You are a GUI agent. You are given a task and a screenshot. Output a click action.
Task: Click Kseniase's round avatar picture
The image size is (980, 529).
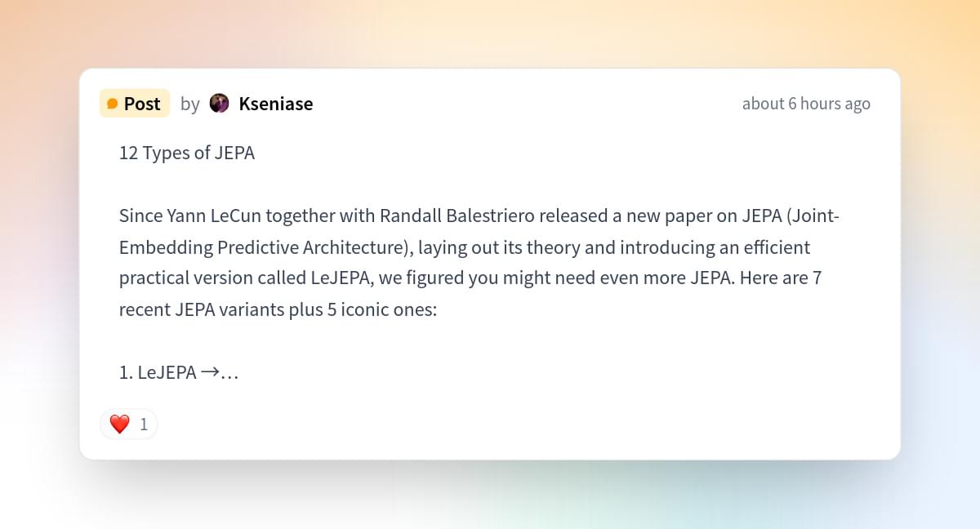[x=219, y=104]
